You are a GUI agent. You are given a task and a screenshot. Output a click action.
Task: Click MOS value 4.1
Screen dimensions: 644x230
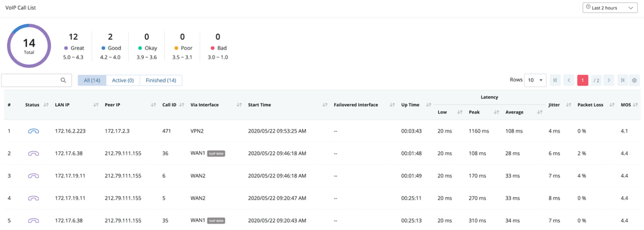pyautogui.click(x=624, y=131)
